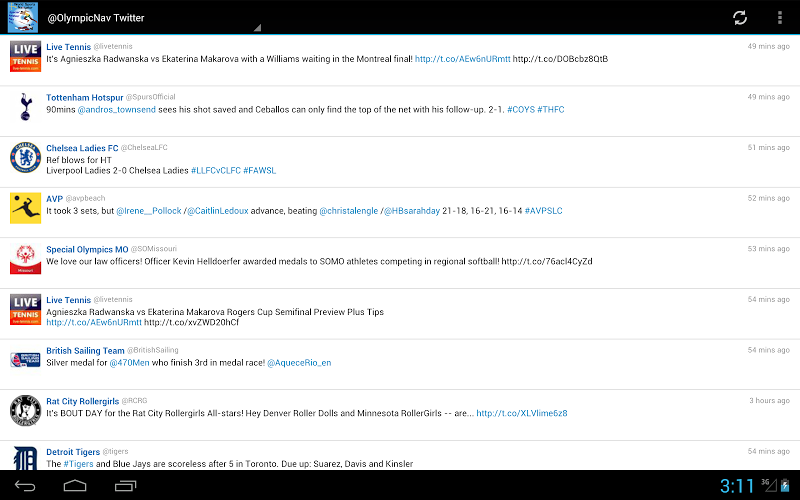The height and width of the screenshot is (500, 800).
Task: Open the Rat City Rollergirls tweet link
Action: tap(521, 413)
